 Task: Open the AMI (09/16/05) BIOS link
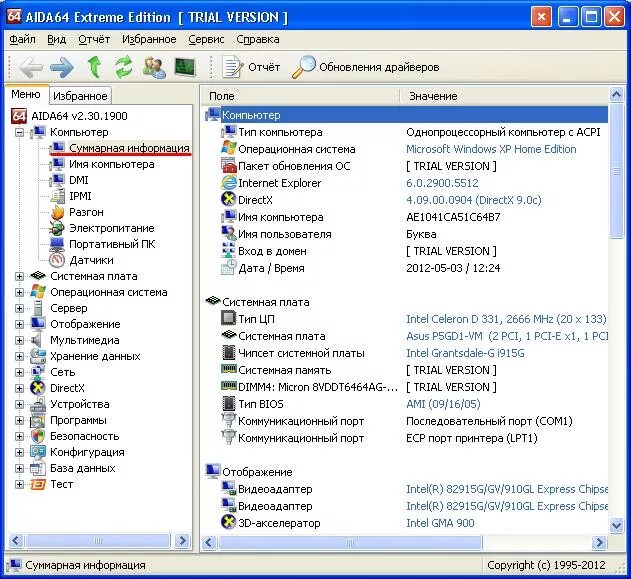click(443, 404)
